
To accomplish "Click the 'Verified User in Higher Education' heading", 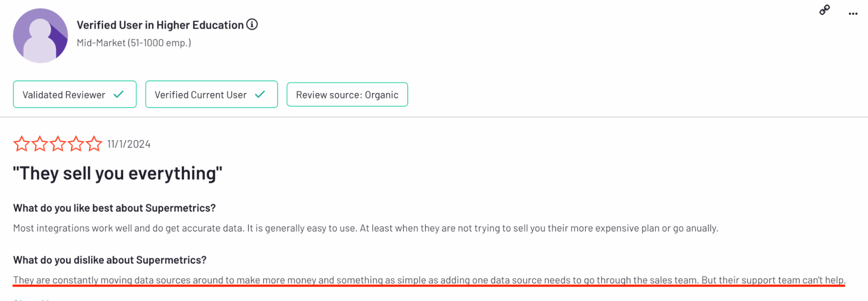I will click(160, 25).
